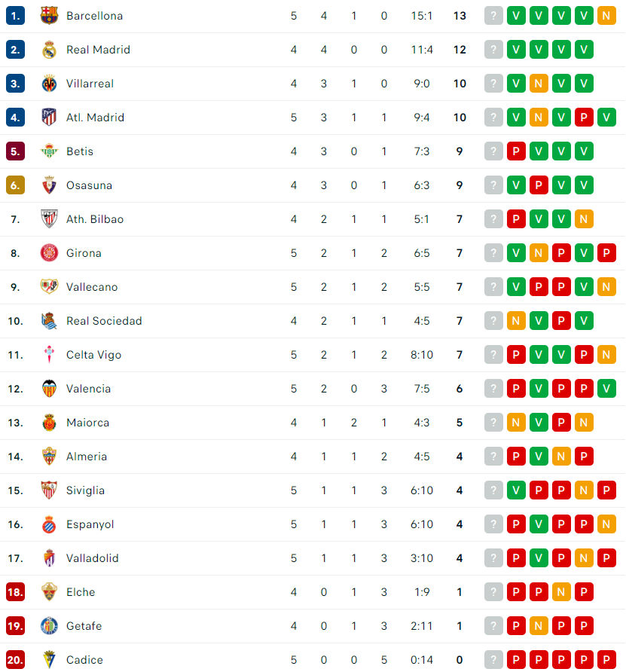Viewport: 626px width, 672px height.
Task: Click the Girona club crest
Action: click(x=49, y=253)
